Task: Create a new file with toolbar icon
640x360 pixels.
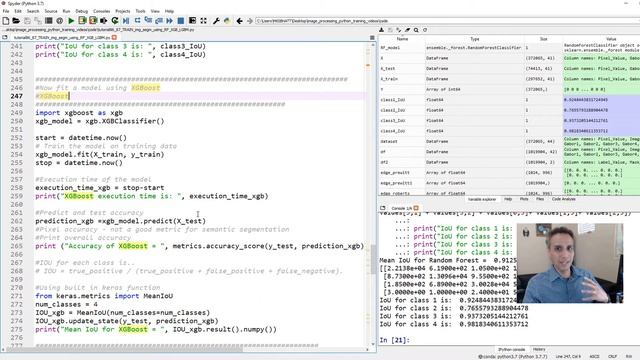Action: pyautogui.click(x=6, y=20)
